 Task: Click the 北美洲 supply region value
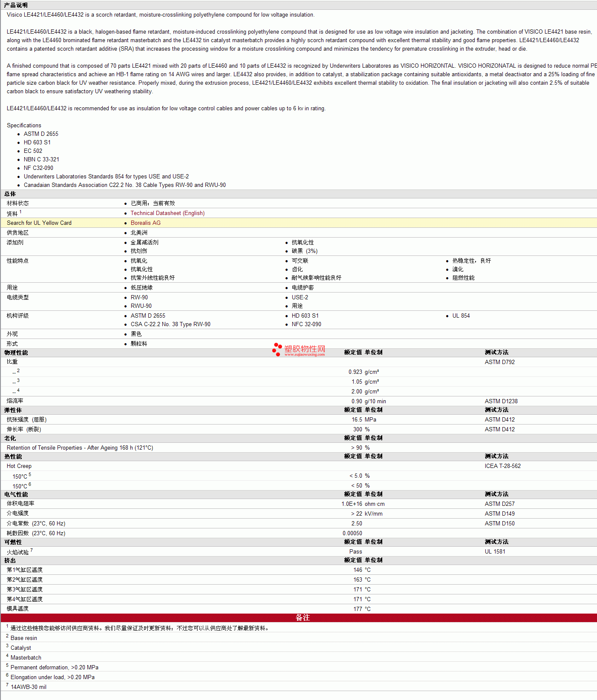tap(139, 233)
